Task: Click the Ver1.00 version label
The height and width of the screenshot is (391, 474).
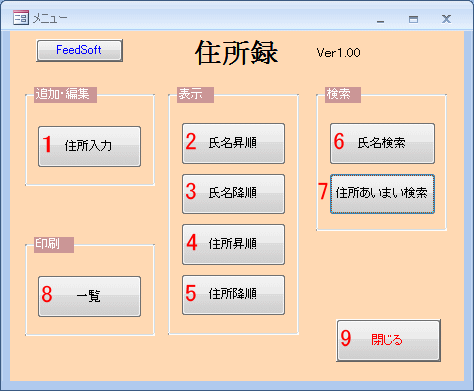Action: pyautogui.click(x=338, y=53)
